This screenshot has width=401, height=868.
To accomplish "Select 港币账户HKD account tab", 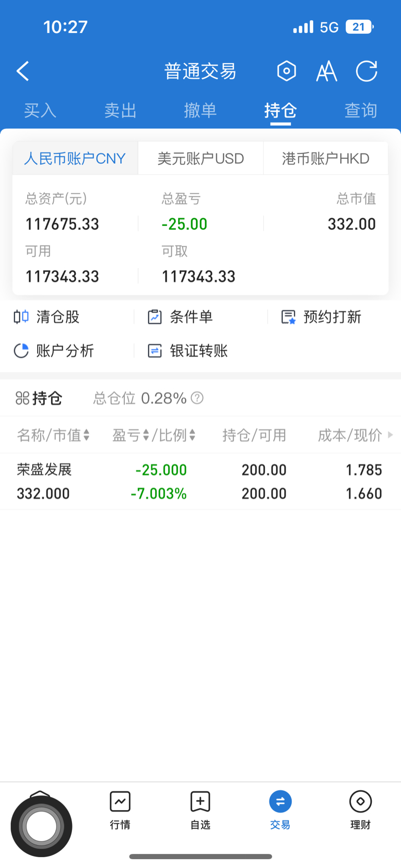I will pos(326,158).
